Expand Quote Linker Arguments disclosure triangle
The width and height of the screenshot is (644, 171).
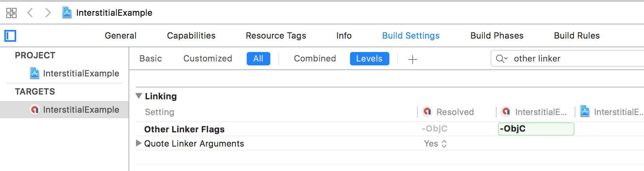[x=139, y=143]
